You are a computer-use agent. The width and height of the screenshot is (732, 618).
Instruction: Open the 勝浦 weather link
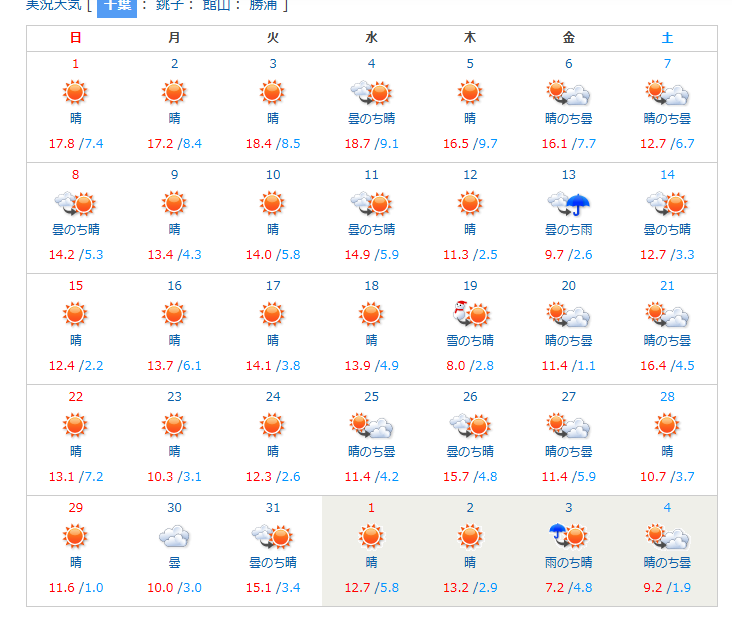pos(263,5)
